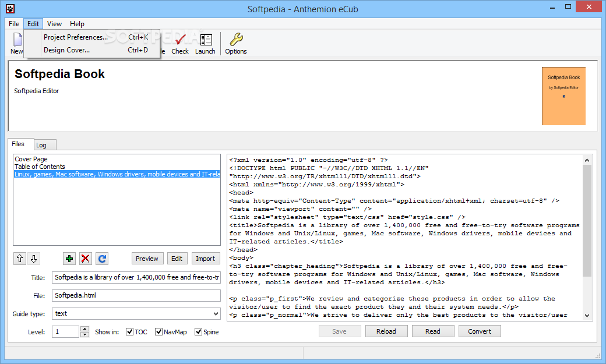Screen dimensions: 606x364
Task: Move selected file down with arrow icon
Action: (34, 259)
